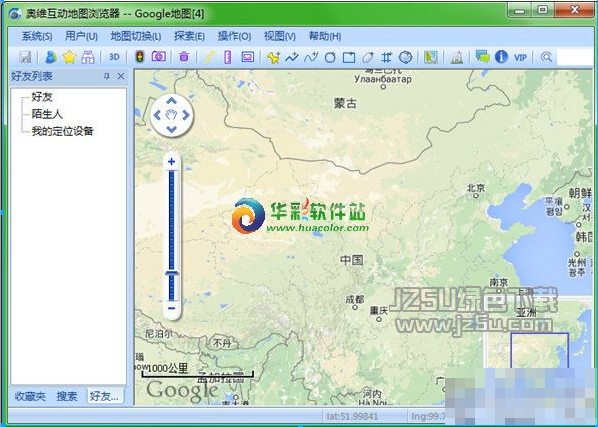The height and width of the screenshot is (427, 598).
Task: Click the 成都 city label on map
Action: tap(355, 300)
